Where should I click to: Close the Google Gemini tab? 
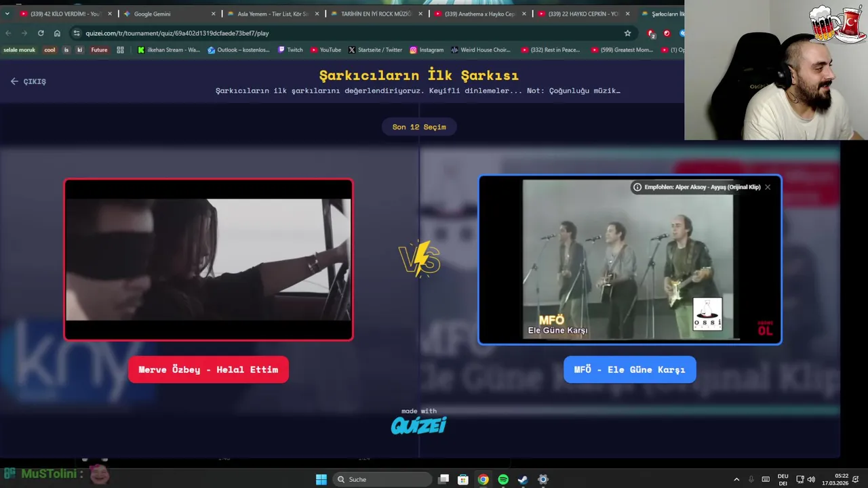point(214,14)
